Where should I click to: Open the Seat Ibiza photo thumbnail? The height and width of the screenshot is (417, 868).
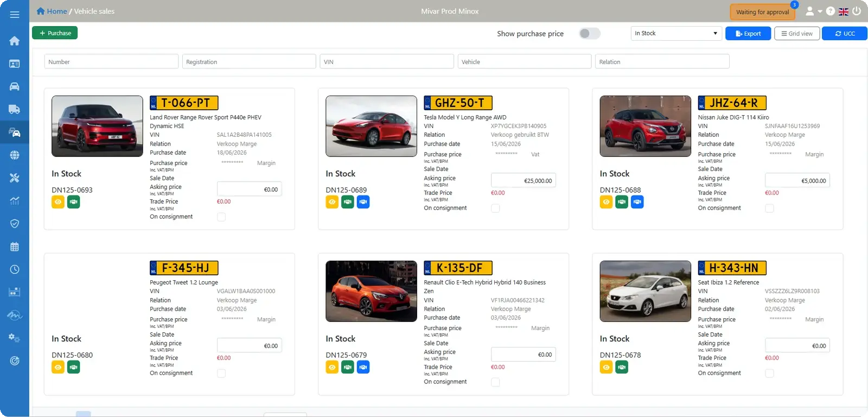pos(646,291)
